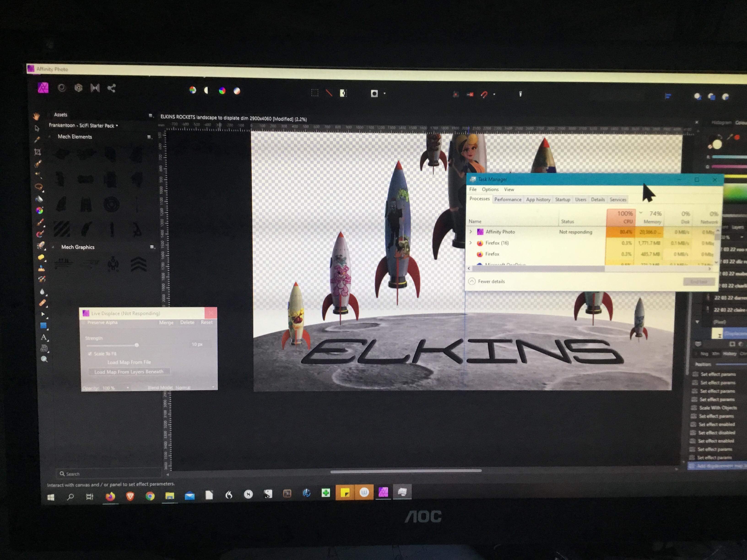Switch to the App history tab
The height and width of the screenshot is (560, 747).
click(x=538, y=199)
